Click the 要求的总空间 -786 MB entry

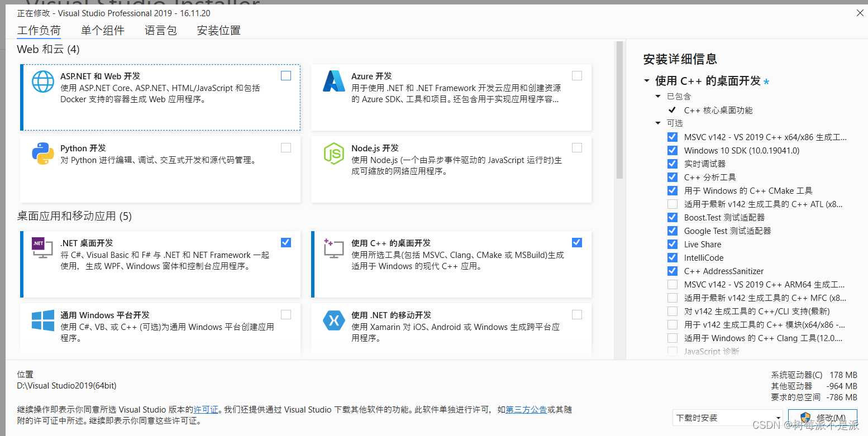(814, 397)
